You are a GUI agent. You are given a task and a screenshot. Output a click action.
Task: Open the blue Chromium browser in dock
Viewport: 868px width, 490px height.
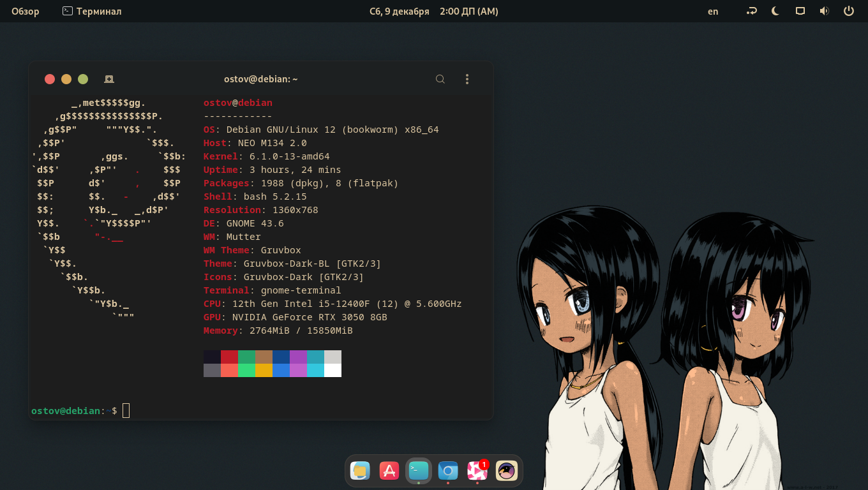pyautogui.click(x=448, y=471)
